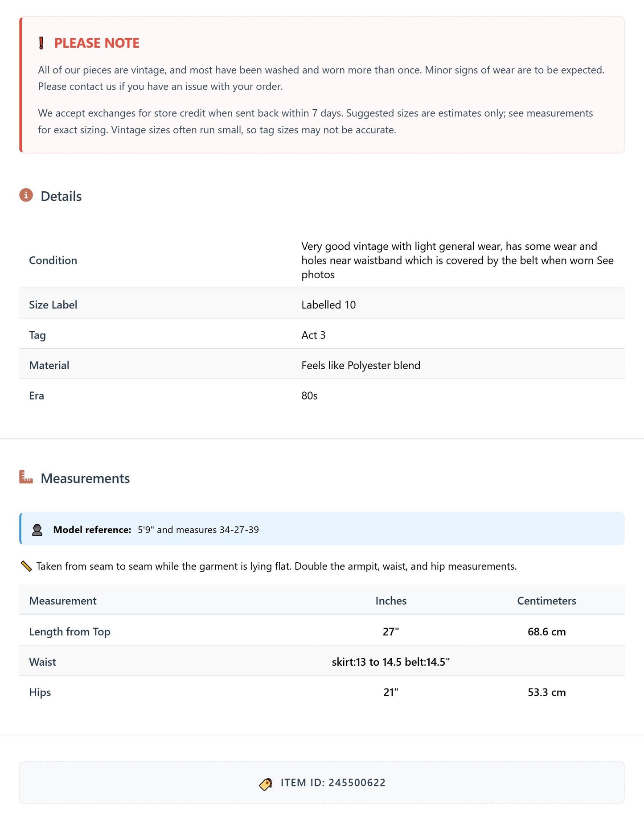The height and width of the screenshot is (820, 644).
Task: Select the Condition row description
Action: 458,260
